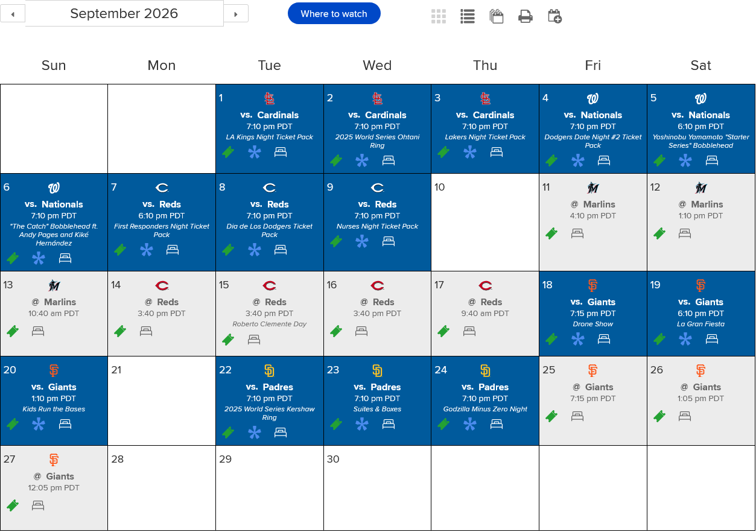Screen dimensions: 756x532
Task: Click LA Kings Night Ticket Pack promotion
Action: [270, 137]
